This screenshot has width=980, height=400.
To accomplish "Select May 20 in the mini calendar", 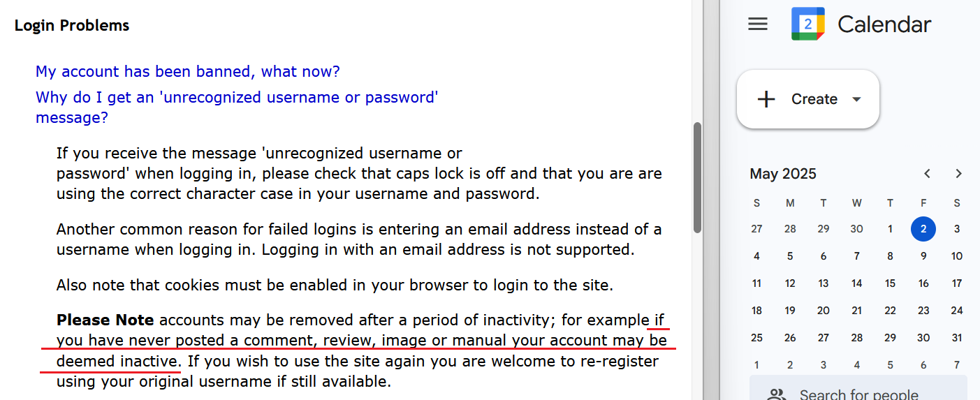I will [824, 311].
